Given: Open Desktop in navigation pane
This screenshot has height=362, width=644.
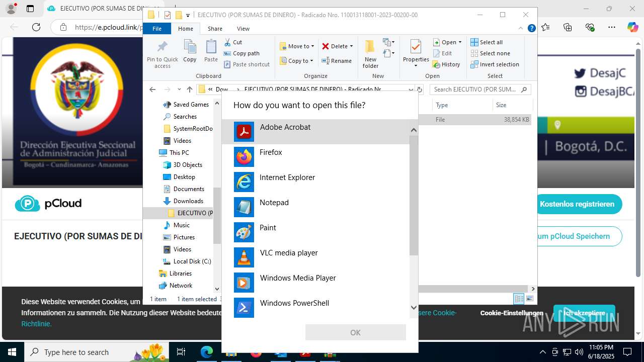Looking at the screenshot, I should coord(179,177).
